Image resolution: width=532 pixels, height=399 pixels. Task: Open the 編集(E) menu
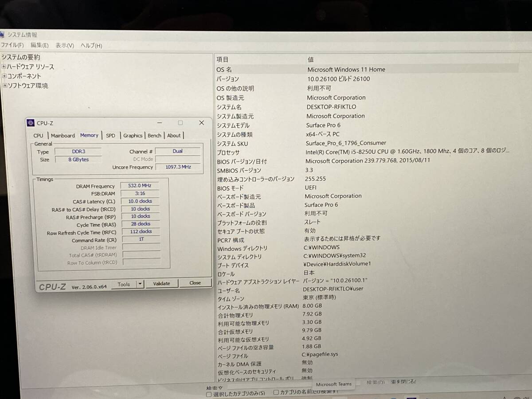pos(39,45)
